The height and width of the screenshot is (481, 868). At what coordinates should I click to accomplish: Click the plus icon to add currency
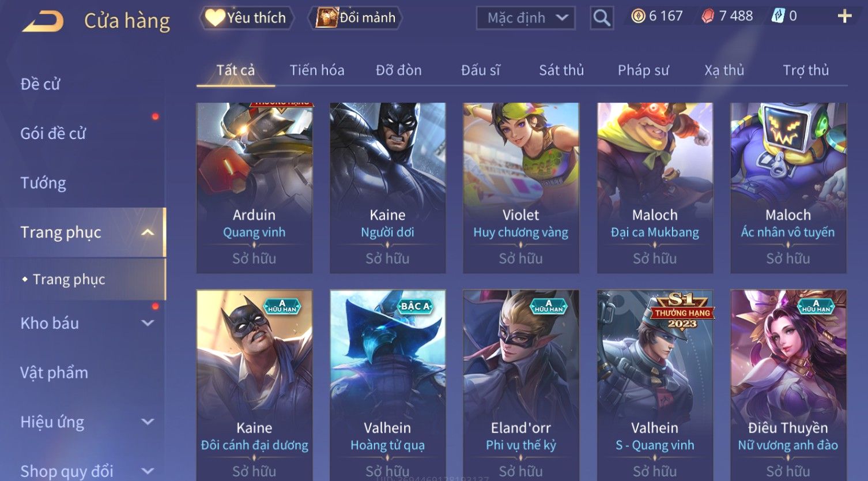844,16
